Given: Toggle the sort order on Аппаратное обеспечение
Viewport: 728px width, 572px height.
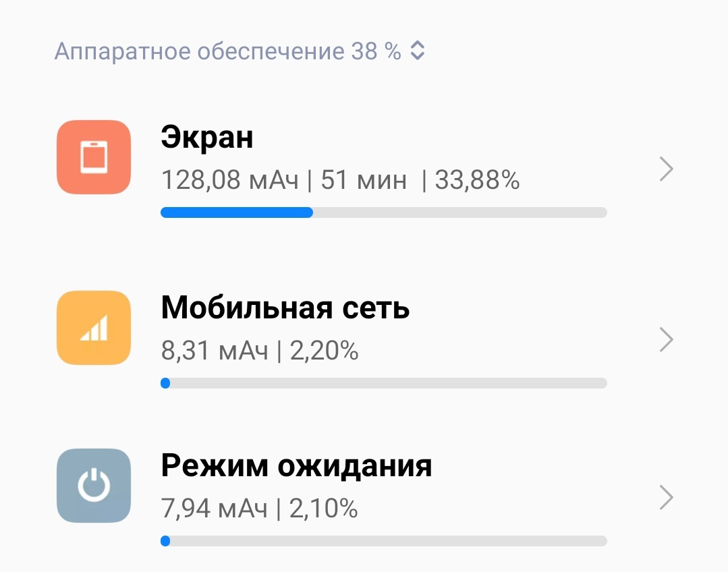Looking at the screenshot, I should [x=418, y=50].
